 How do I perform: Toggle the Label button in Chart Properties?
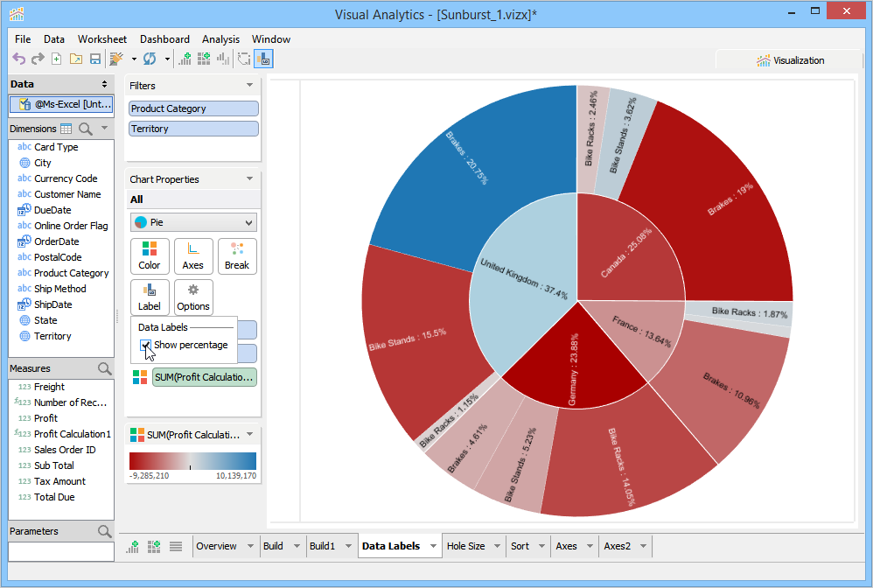click(x=150, y=297)
